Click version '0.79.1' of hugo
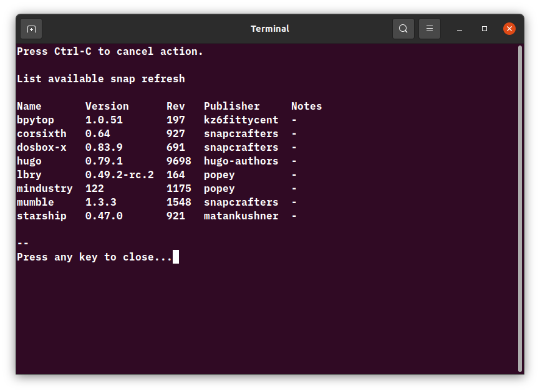The image size is (540, 392). coord(104,161)
